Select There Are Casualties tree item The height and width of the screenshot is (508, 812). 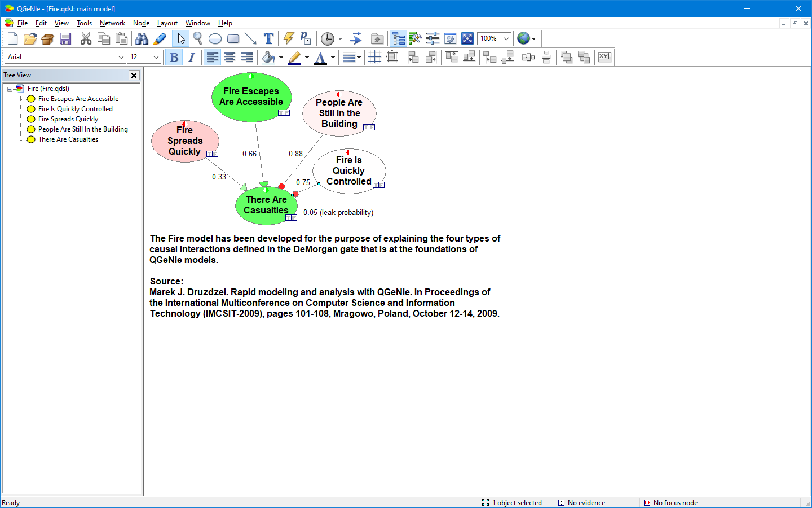(68, 139)
